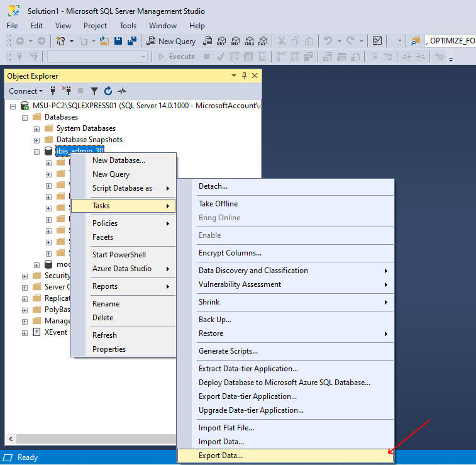
Task: Click the Navigate Backward icon
Action: (x=20, y=41)
